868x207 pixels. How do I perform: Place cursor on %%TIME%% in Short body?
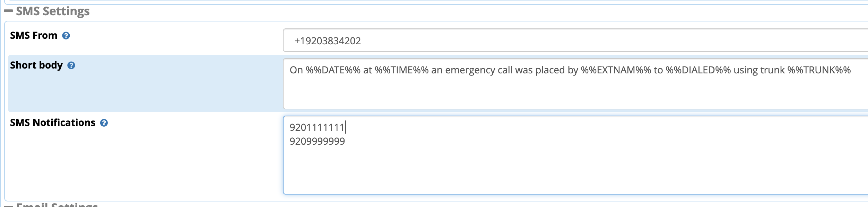(x=402, y=70)
